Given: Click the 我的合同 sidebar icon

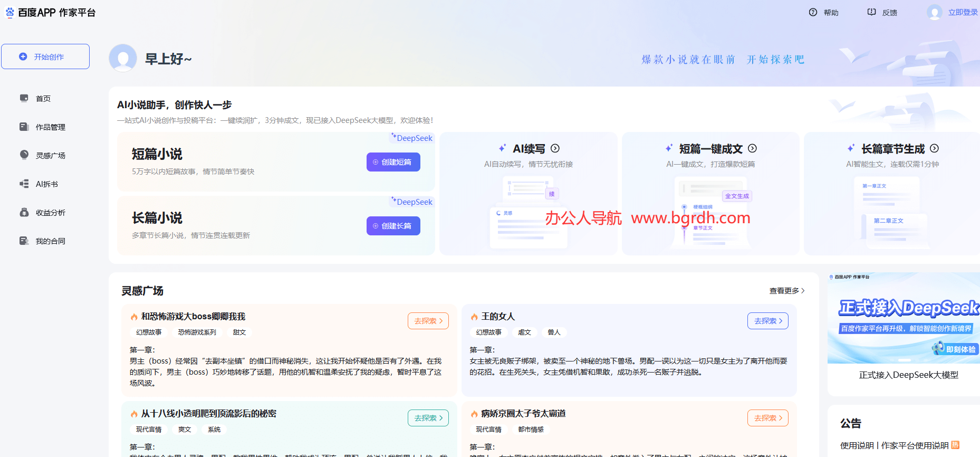Looking at the screenshot, I should pyautogui.click(x=24, y=241).
